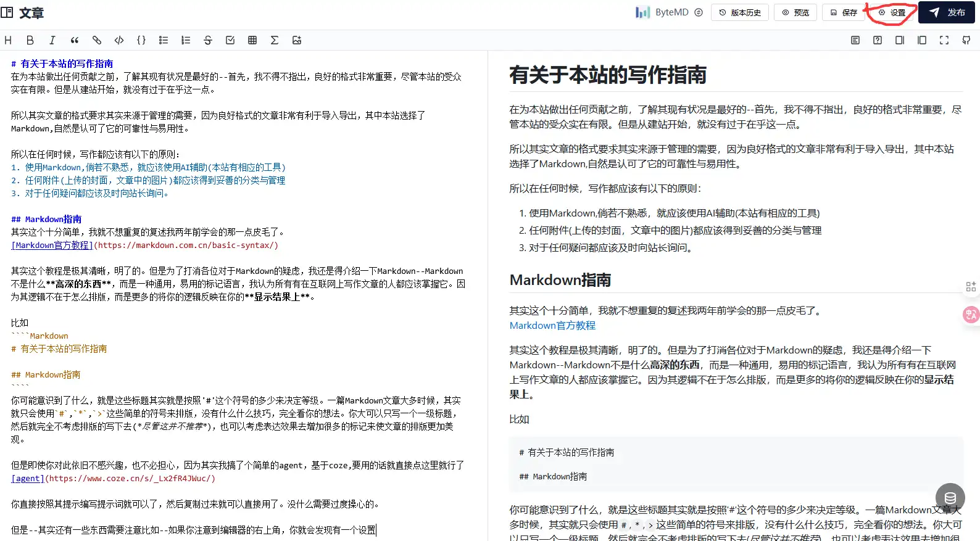Screen dimensions: 980x541
Task: Click the pink translate floating icon
Action: [x=971, y=315]
